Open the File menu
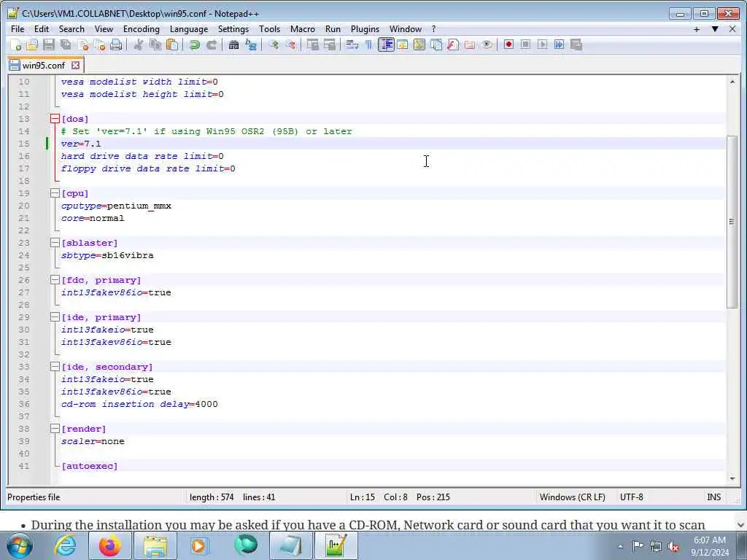Screen dimensions: 747x560 [x=18, y=29]
